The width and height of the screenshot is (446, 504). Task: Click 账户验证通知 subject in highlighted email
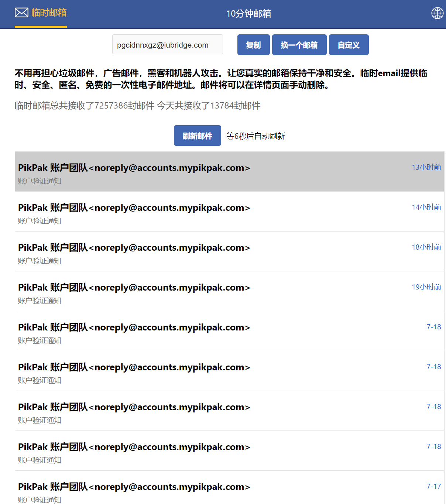(x=40, y=181)
